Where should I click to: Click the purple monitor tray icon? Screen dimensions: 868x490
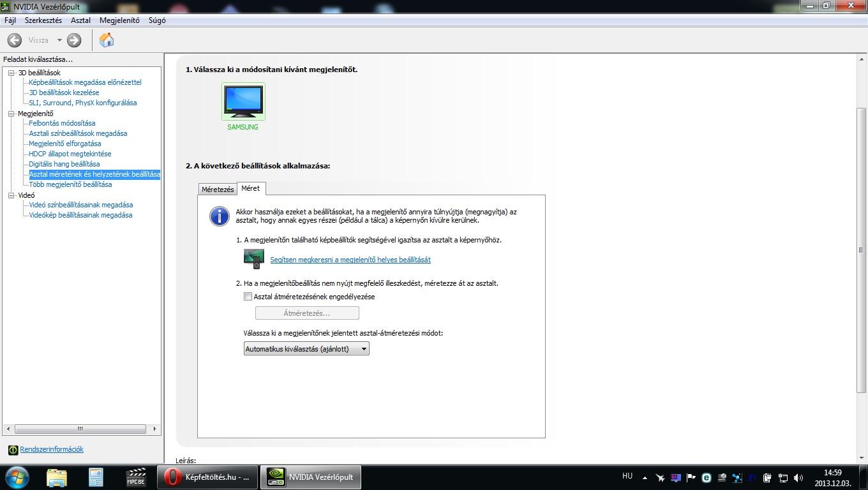[x=676, y=477]
